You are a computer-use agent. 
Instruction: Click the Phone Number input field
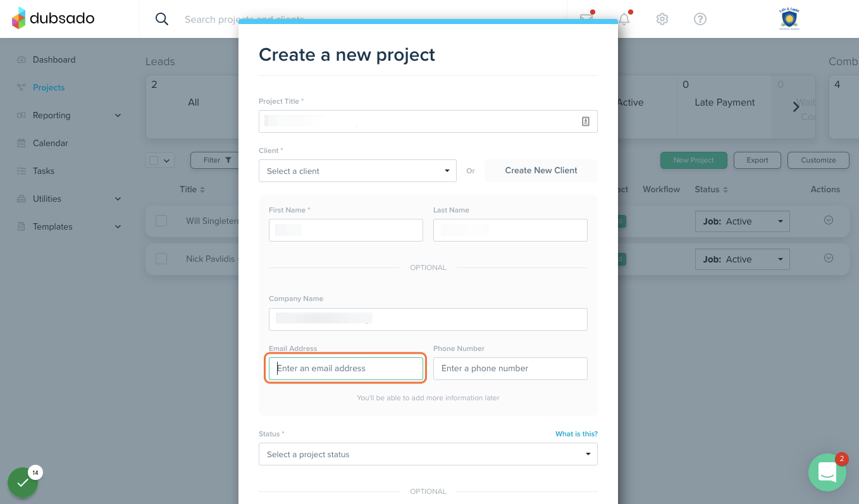point(510,369)
